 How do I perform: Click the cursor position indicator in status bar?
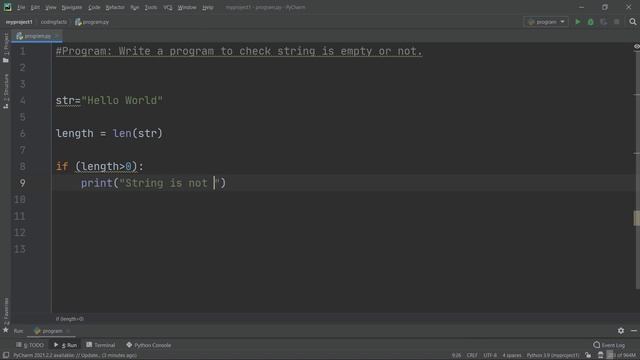[456, 356]
